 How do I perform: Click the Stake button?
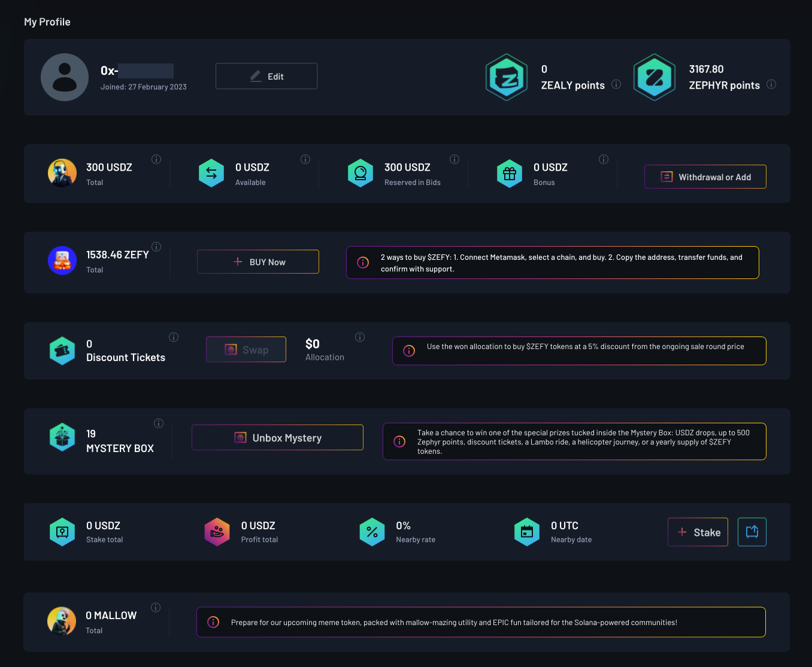[698, 532]
